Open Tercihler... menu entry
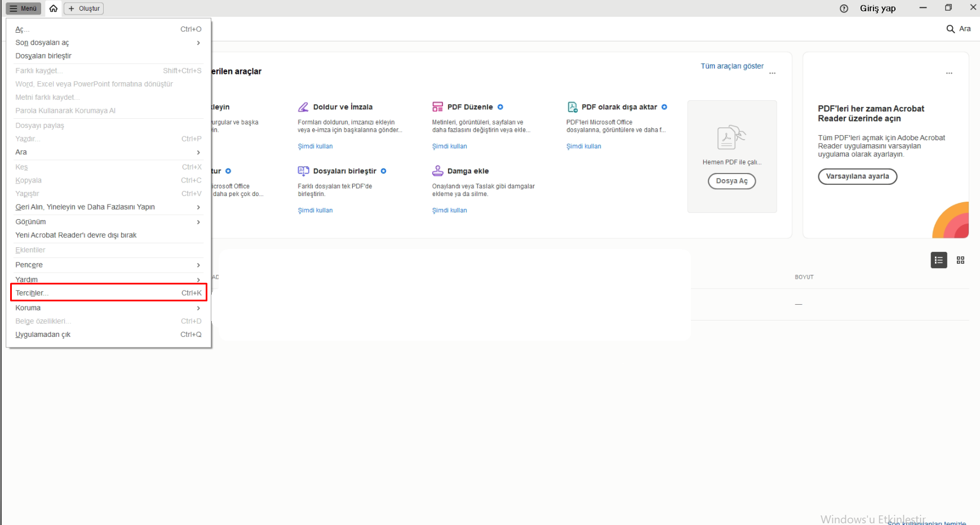Screen dimensions: 980x525 point(108,293)
